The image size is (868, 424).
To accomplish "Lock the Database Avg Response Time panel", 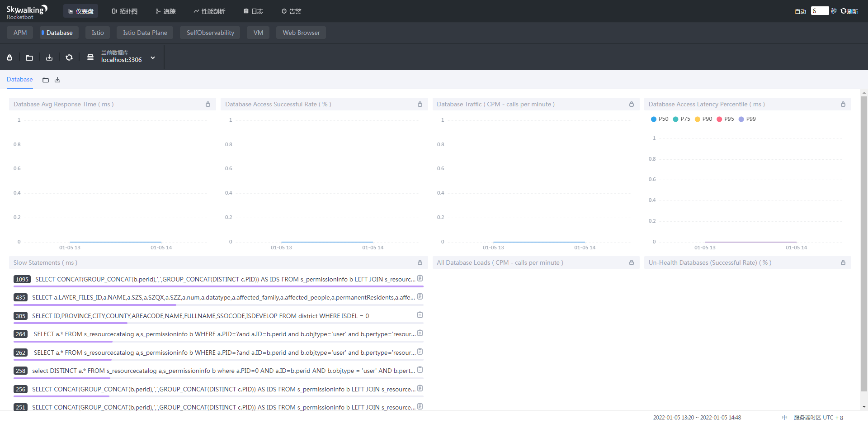I will 208,104.
